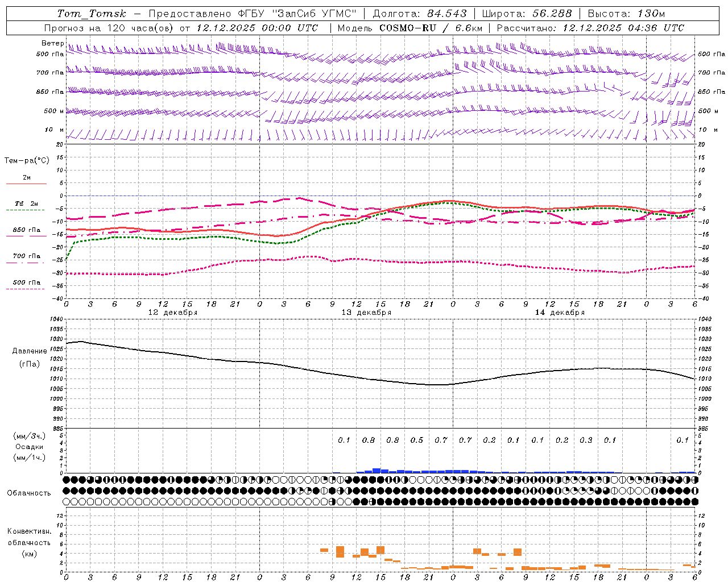This screenshot has width=728, height=582.
Task: Click the 1040 tick on left pressure axis
Action: 56,319
